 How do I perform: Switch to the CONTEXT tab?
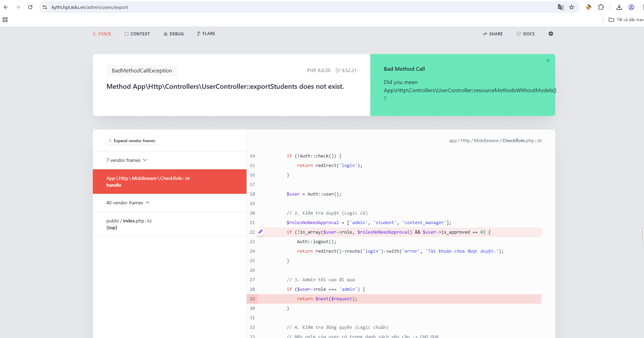(137, 34)
